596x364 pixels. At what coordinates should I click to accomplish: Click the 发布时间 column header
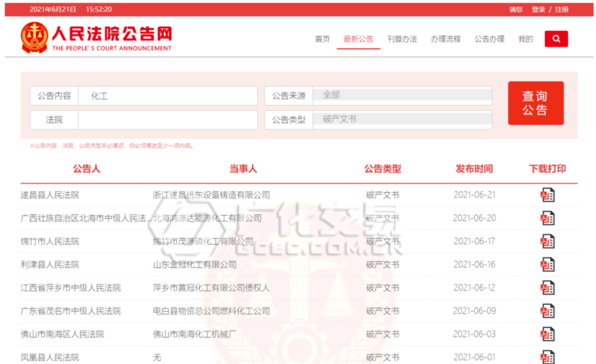(x=474, y=169)
